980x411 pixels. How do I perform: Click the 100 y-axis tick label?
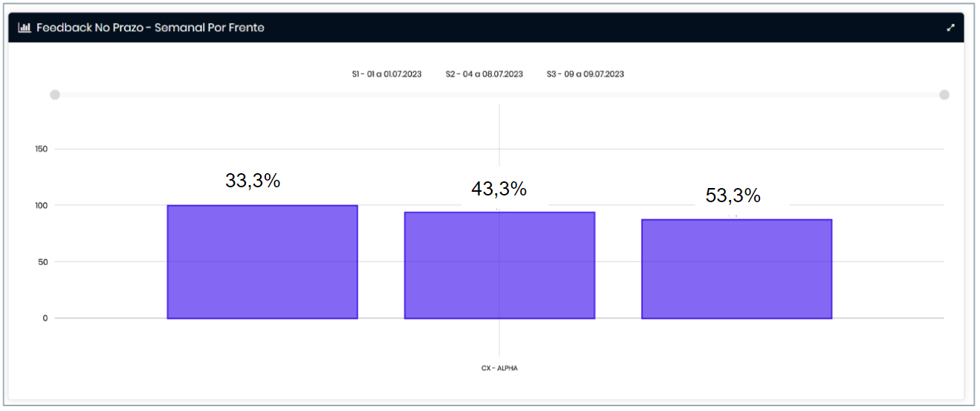41,205
